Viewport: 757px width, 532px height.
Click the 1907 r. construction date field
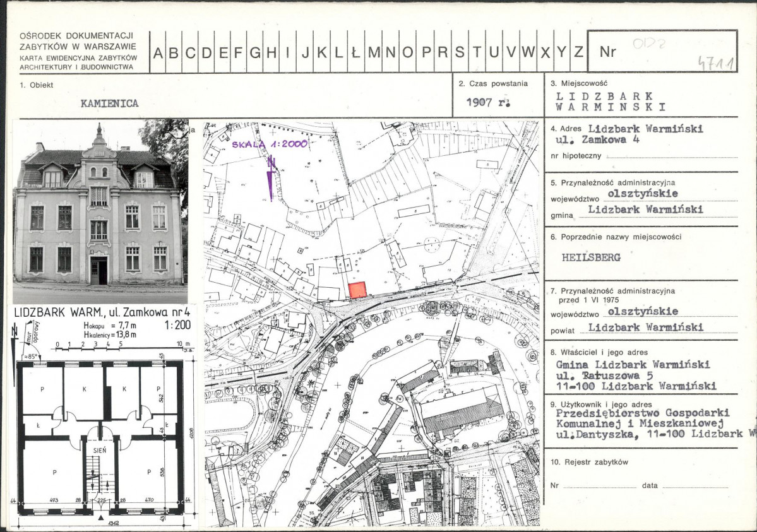coord(487,102)
